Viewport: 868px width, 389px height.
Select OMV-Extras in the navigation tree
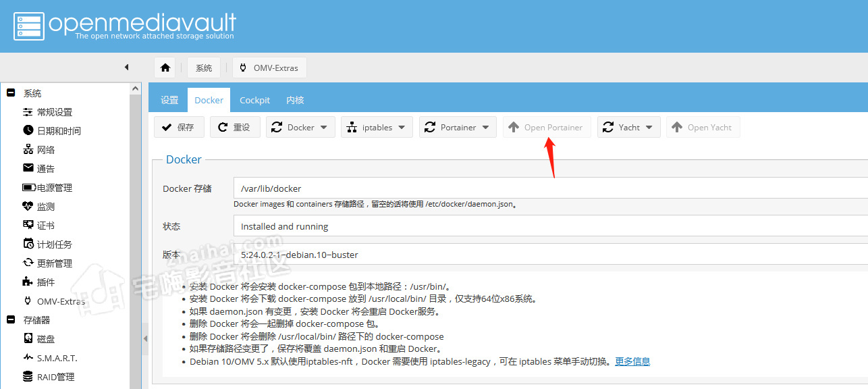61,301
